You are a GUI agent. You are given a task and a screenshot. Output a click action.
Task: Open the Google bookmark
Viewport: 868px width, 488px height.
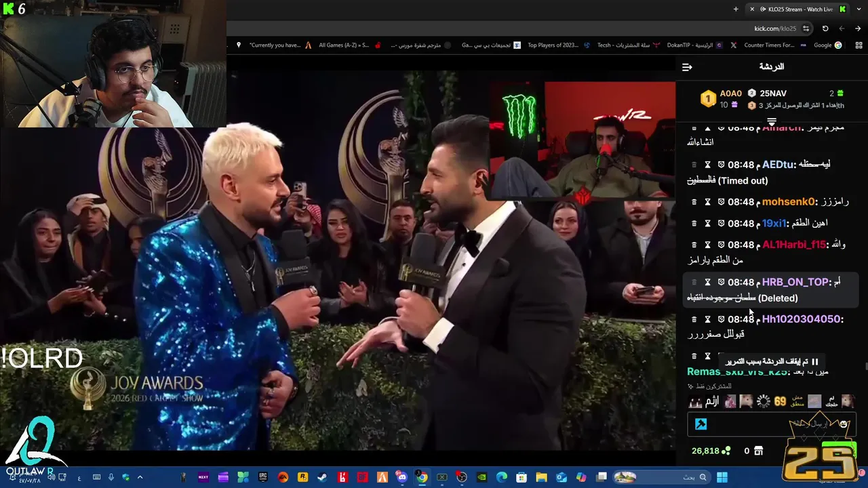[x=827, y=45]
